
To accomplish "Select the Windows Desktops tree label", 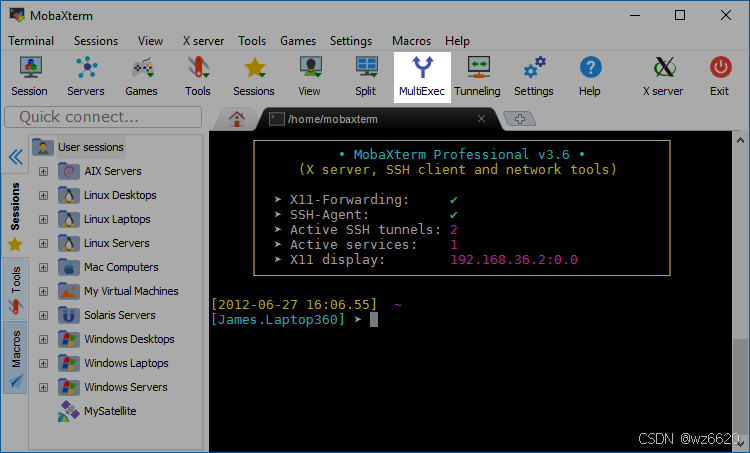I will click(129, 339).
